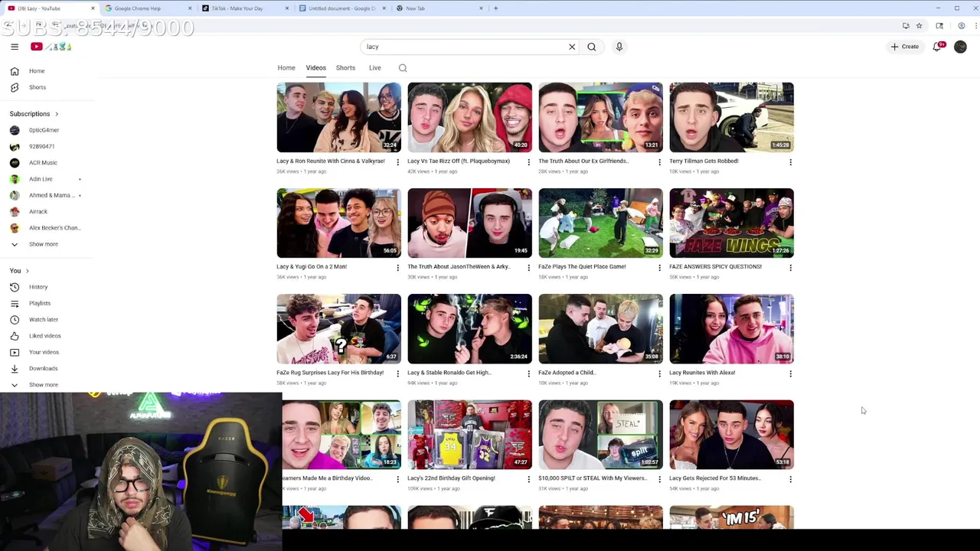
Task: Open Watch later list
Action: 46,320
